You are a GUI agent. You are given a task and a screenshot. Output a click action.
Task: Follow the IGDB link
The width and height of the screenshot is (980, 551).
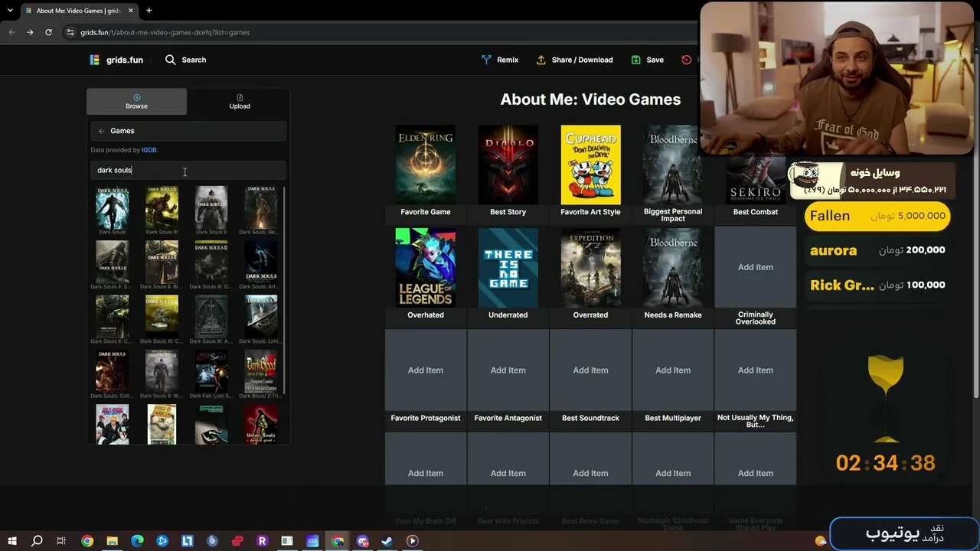[x=149, y=150]
